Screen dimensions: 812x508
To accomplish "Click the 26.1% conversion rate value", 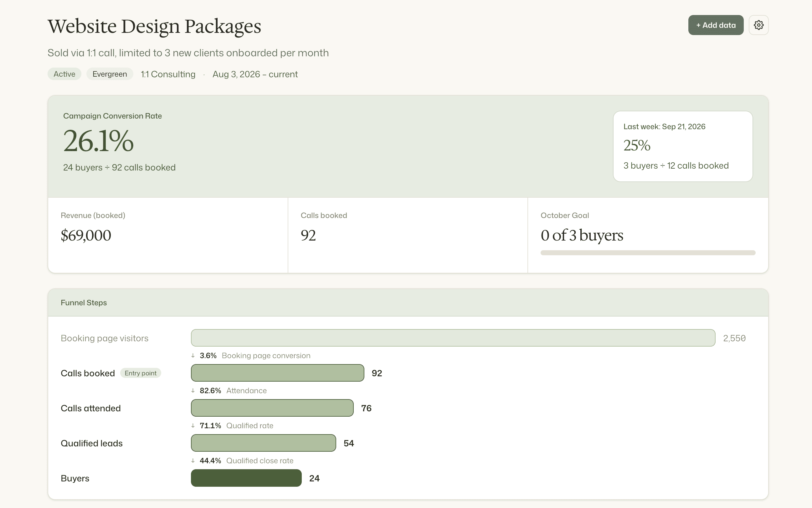I will [x=98, y=141].
